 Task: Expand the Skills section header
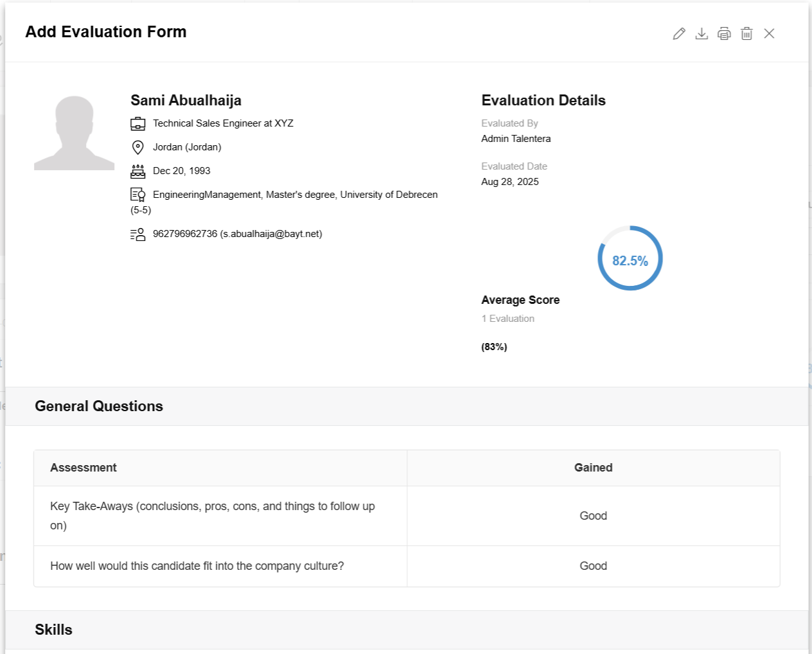[54, 630]
